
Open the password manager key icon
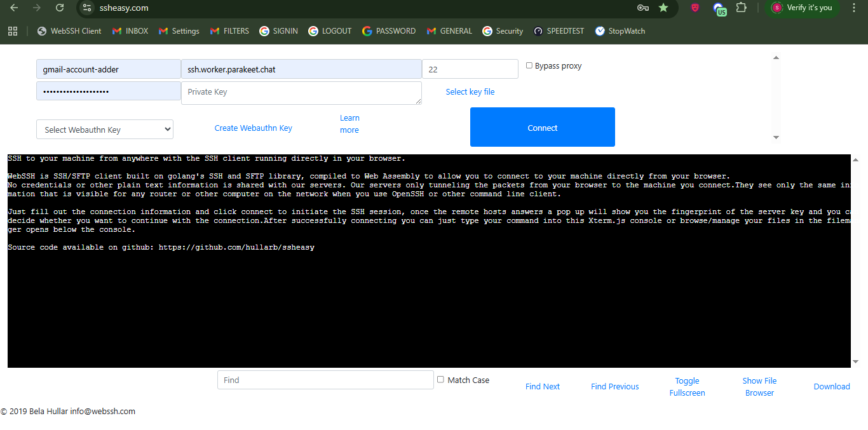click(x=642, y=8)
